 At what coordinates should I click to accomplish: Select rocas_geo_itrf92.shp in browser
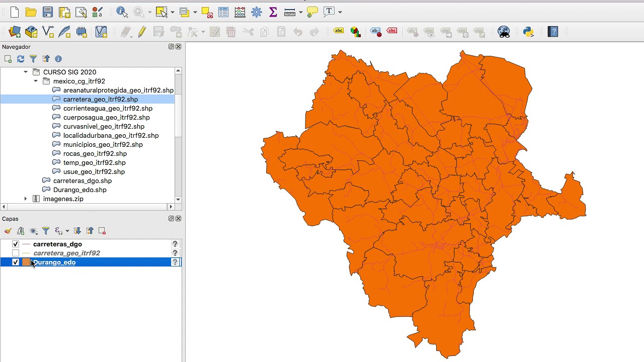click(95, 153)
